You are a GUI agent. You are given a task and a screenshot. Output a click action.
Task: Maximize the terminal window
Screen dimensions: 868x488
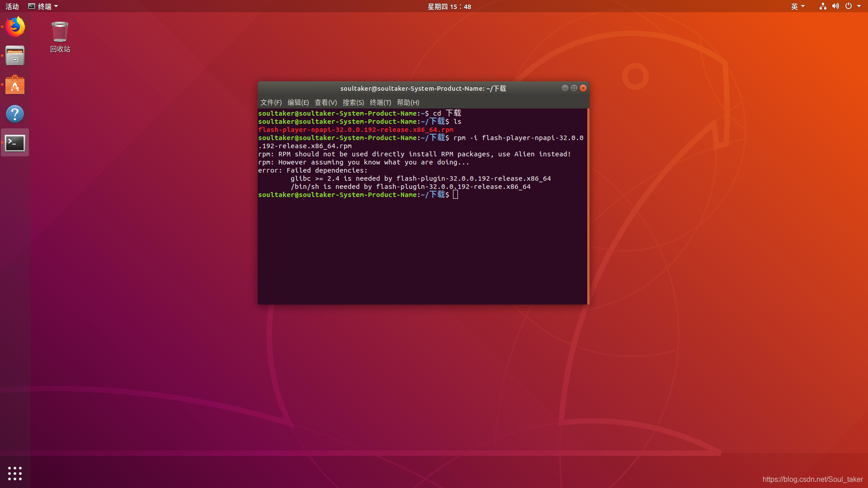tap(574, 88)
